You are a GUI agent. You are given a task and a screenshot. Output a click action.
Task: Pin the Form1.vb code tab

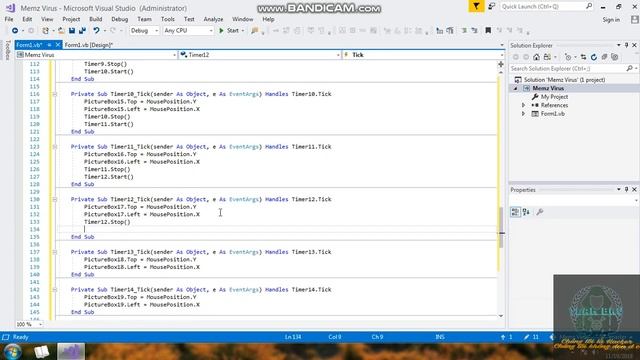tap(49, 45)
